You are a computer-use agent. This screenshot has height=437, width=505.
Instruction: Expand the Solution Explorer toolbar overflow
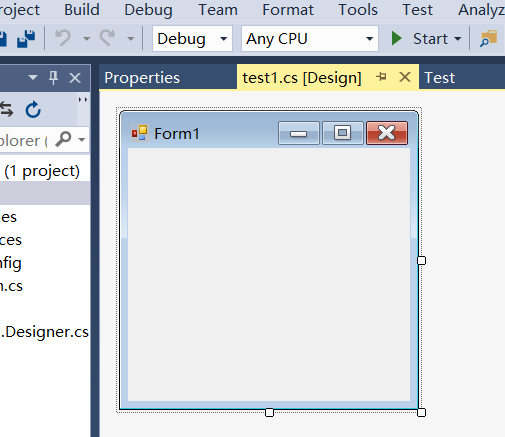tap(83, 99)
